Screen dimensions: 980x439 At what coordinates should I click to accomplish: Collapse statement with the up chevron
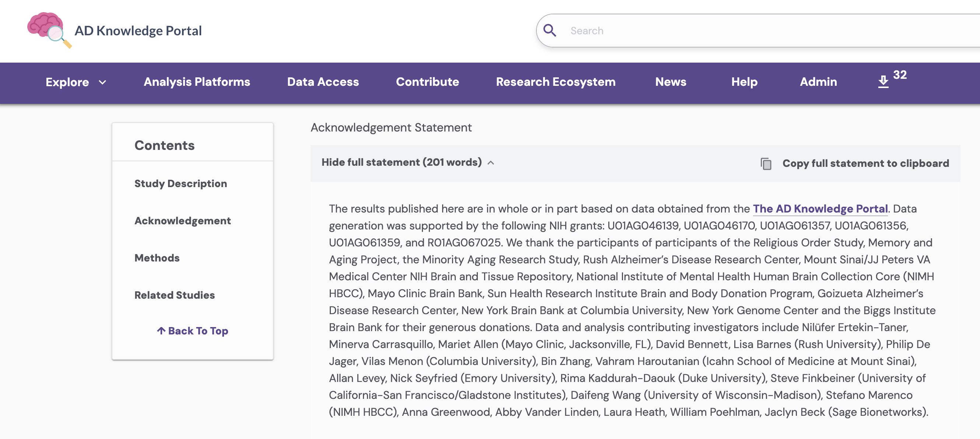click(x=491, y=163)
